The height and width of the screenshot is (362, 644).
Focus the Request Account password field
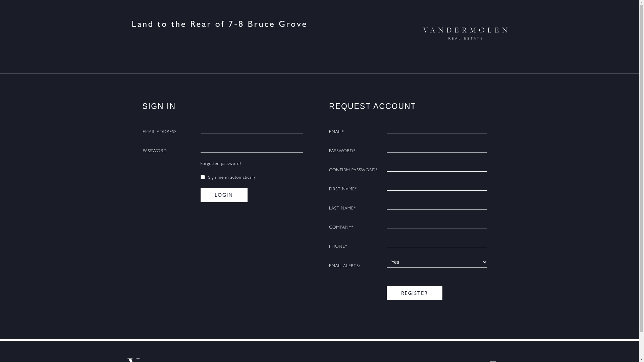437,148
